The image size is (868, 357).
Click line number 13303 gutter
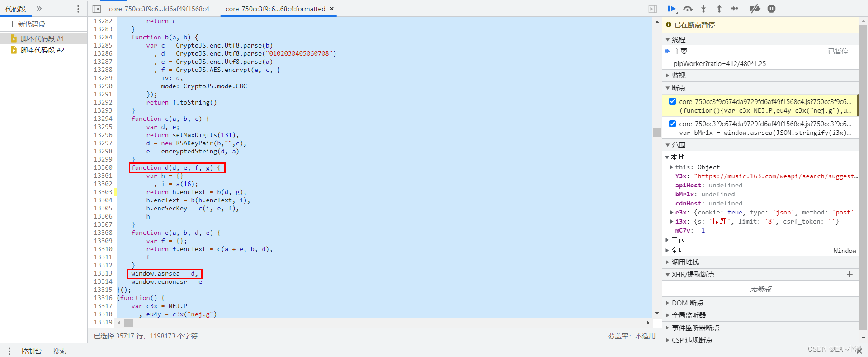point(103,192)
